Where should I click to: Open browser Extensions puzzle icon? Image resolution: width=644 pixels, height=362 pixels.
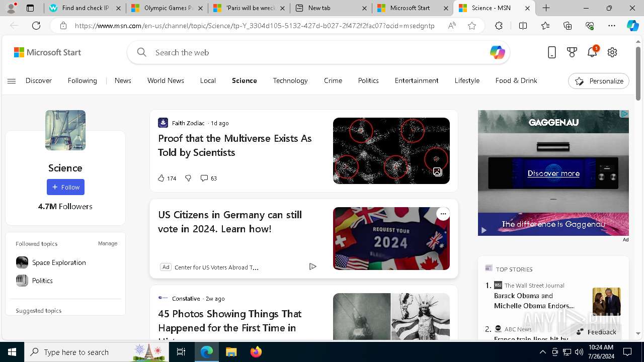[x=499, y=26]
